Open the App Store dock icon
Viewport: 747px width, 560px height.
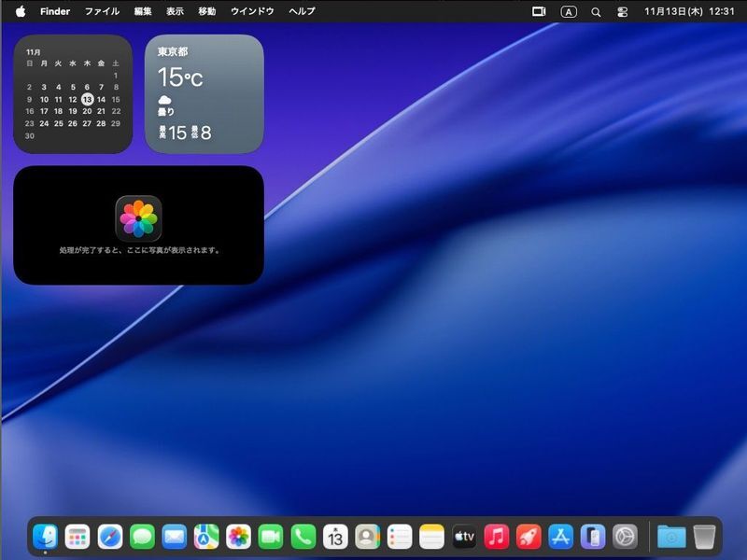[x=560, y=537]
